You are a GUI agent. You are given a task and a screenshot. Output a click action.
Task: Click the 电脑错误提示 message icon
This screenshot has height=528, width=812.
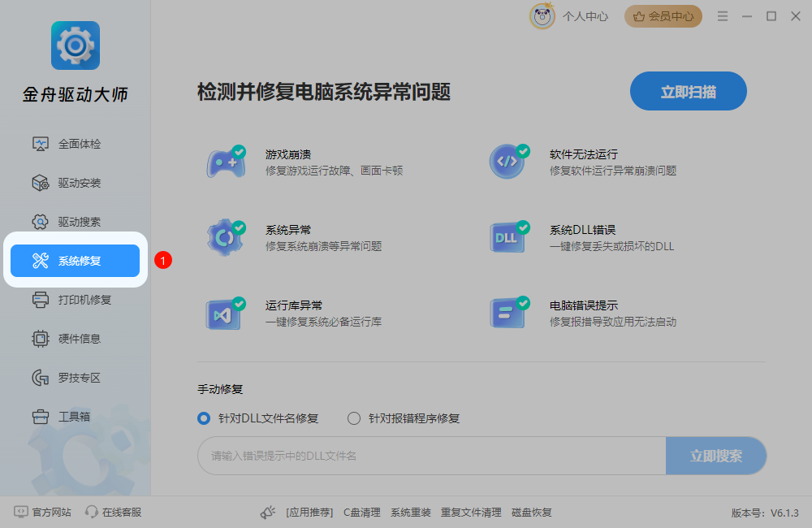[510, 313]
